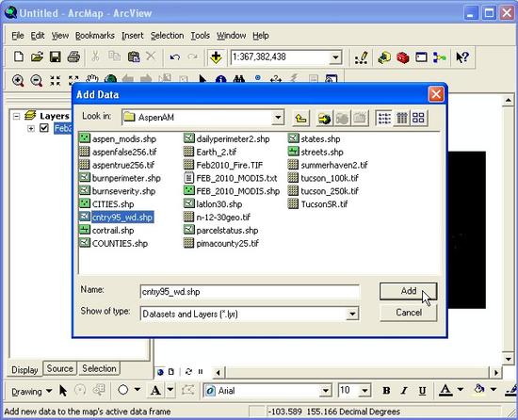This screenshot has height=420, width=518.
Task: Switch Add Data to Details view
Action: (x=402, y=118)
